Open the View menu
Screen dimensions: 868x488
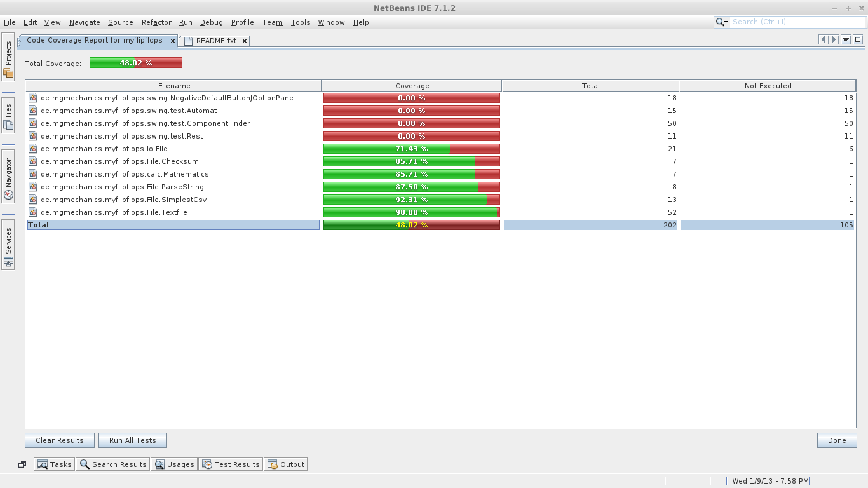pos(52,22)
